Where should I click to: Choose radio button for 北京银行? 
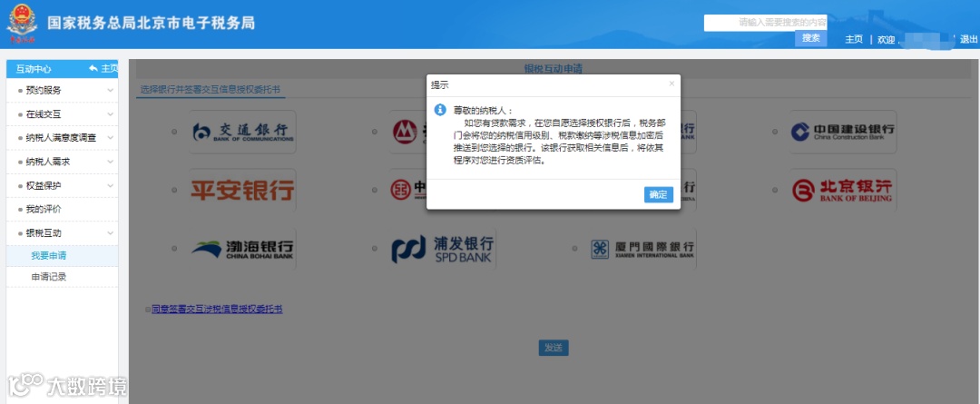click(x=775, y=190)
